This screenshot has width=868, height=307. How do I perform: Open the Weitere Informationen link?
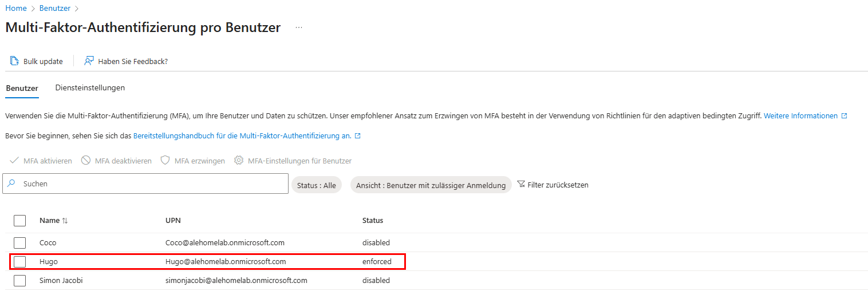(800, 115)
